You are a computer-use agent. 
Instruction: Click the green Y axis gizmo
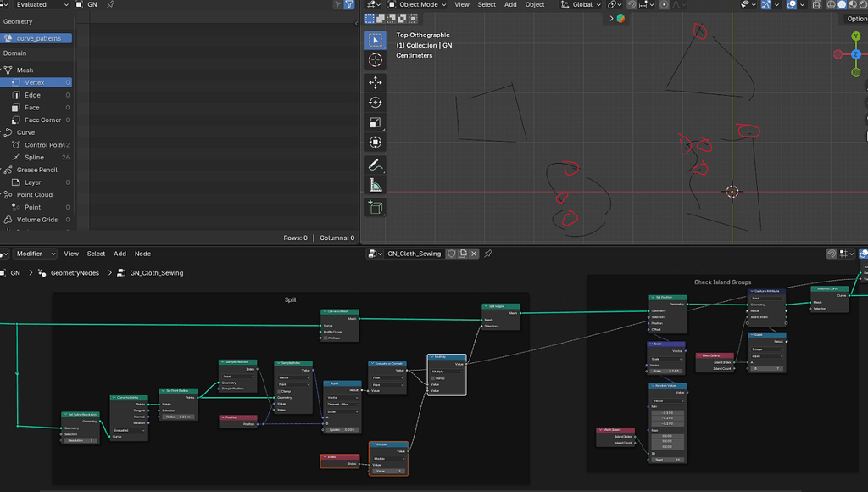coord(856,36)
